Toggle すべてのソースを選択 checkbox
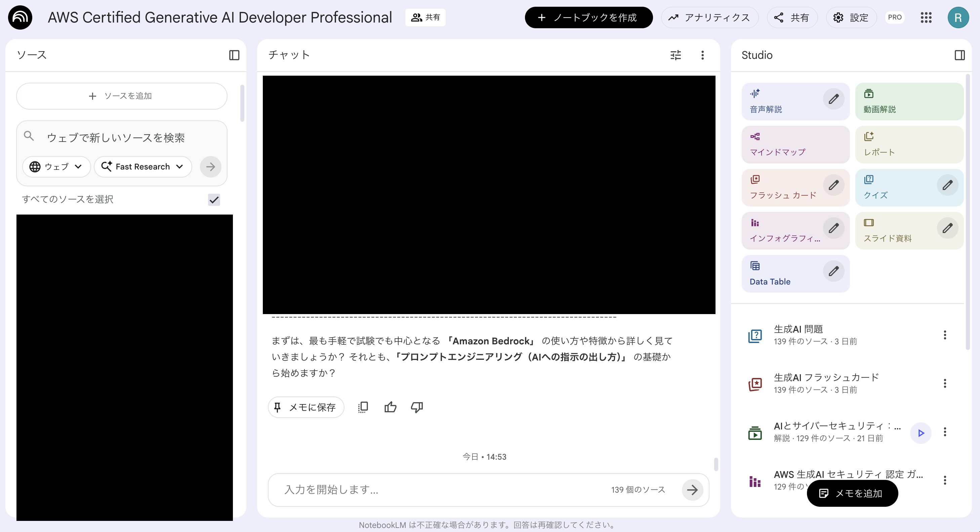 pyautogui.click(x=214, y=199)
